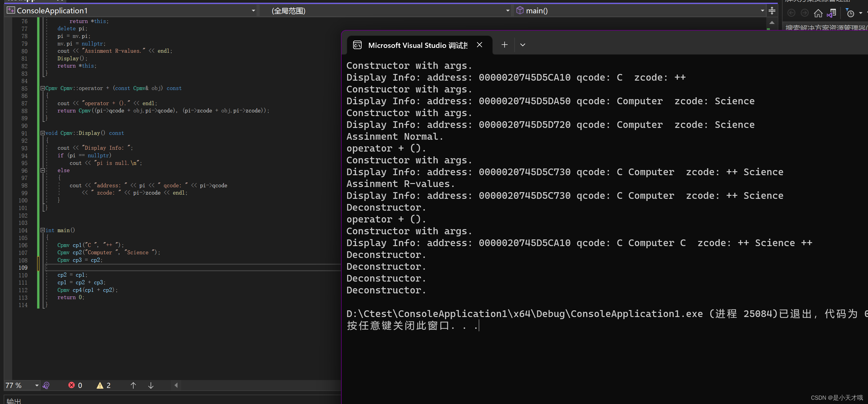Click the warning indicator showing 2 warnings
This screenshot has height=404, width=868.
[x=104, y=385]
